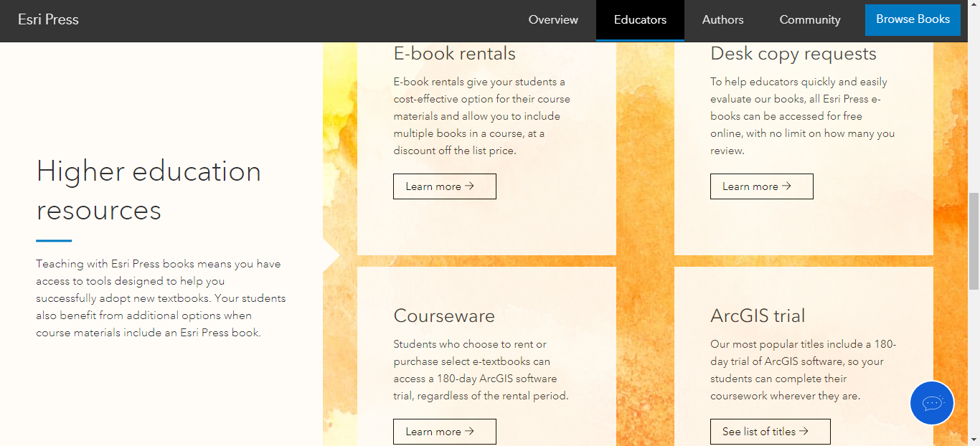Click the paragraph starting 'Teaching with Esri Press'
The image size is (980, 446).
pyautogui.click(x=161, y=298)
